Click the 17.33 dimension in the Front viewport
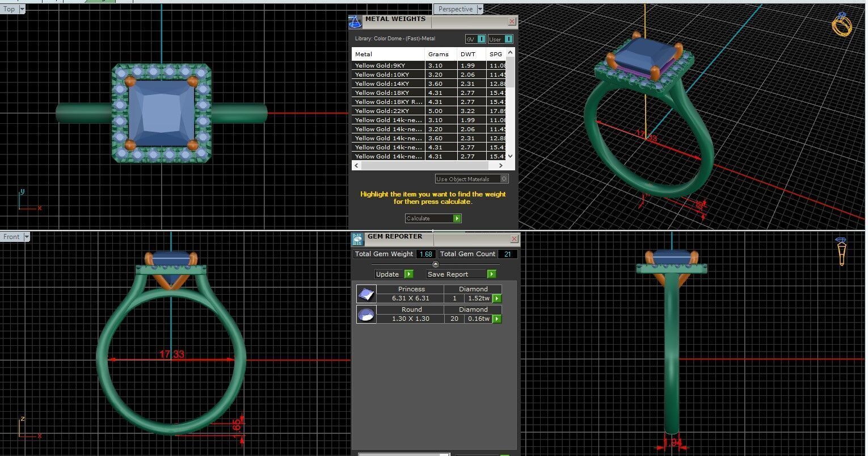Screen dimensions: 868x456 (171, 354)
